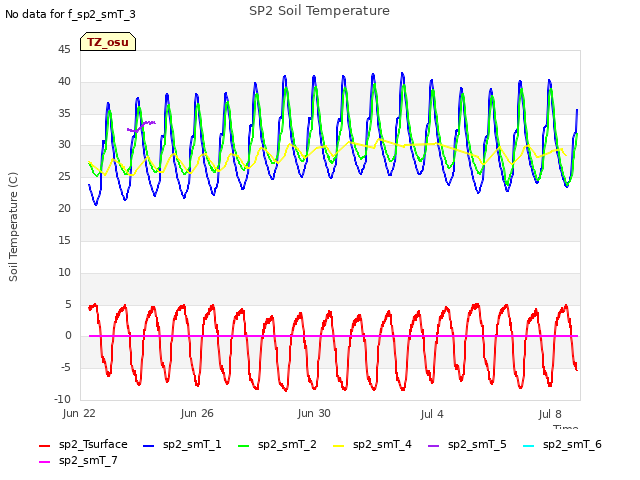This screenshot has height=480, width=640.
Task: Click the 5 y-axis tick label
Action: (68, 304)
